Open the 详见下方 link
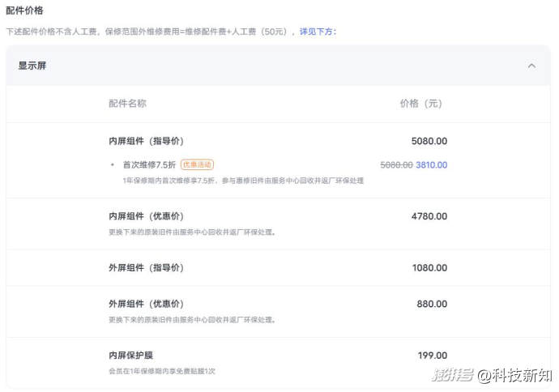The width and height of the screenshot is (559, 392). (318, 32)
